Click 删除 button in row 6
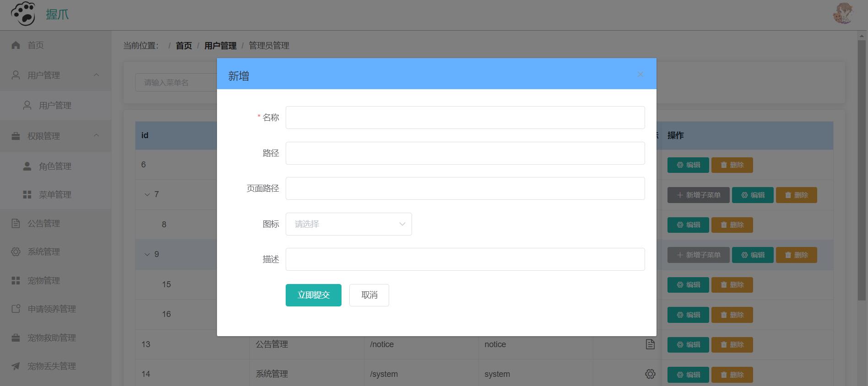Viewport: 868px width, 386px height. click(732, 165)
